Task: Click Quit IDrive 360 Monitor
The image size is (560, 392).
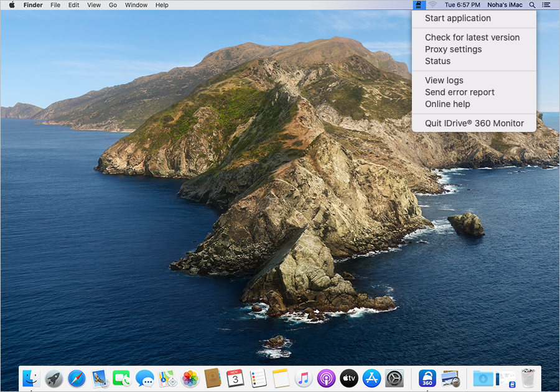Action: click(x=474, y=123)
